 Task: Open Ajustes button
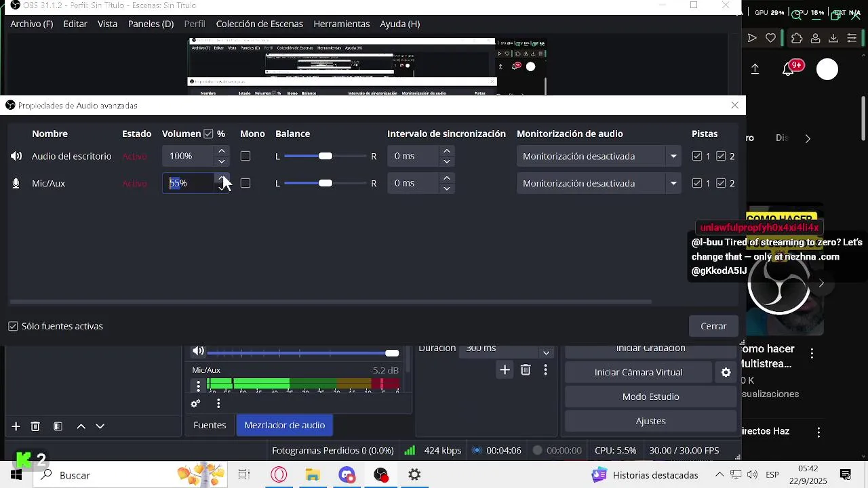pyautogui.click(x=651, y=421)
